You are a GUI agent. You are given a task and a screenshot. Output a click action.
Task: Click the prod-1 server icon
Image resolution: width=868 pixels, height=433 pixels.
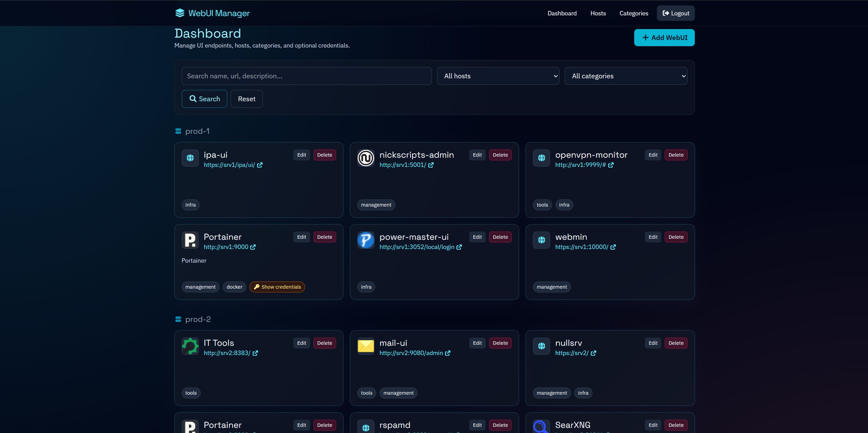[178, 131]
